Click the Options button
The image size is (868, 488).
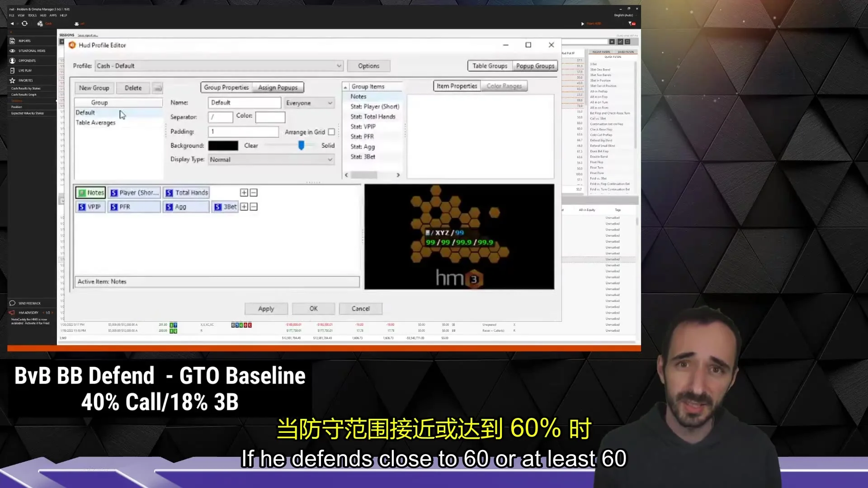point(369,66)
